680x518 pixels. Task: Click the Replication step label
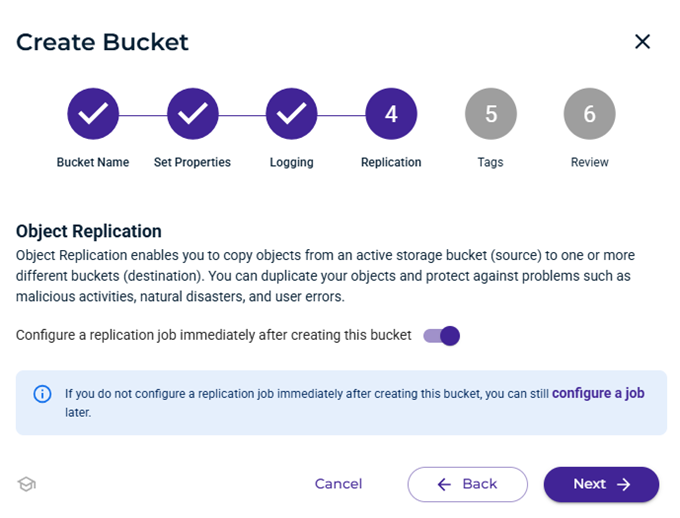coord(391,162)
